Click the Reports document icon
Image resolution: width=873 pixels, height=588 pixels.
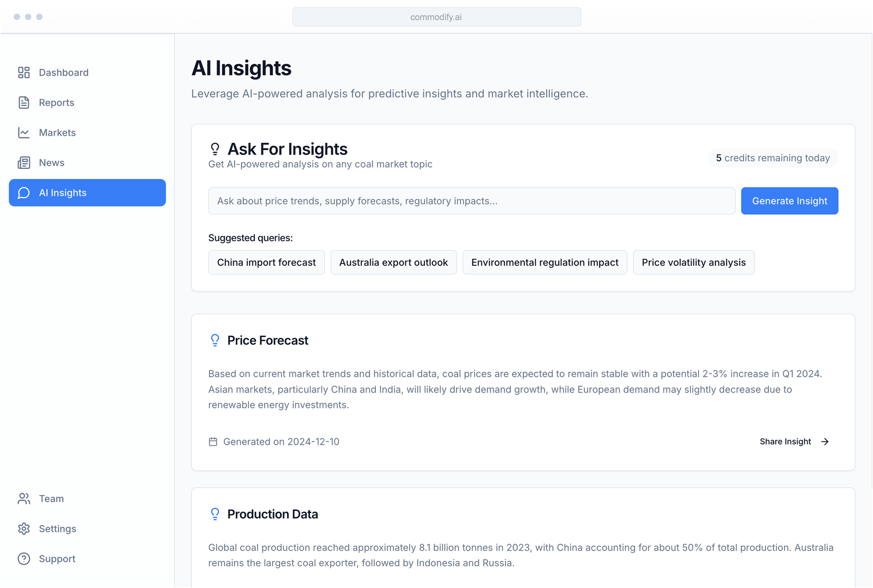(24, 102)
